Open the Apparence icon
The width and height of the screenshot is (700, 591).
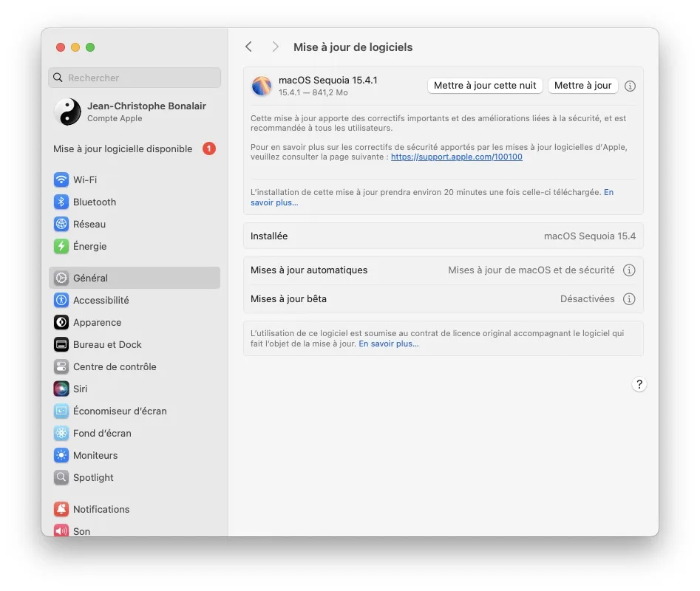[x=61, y=322]
